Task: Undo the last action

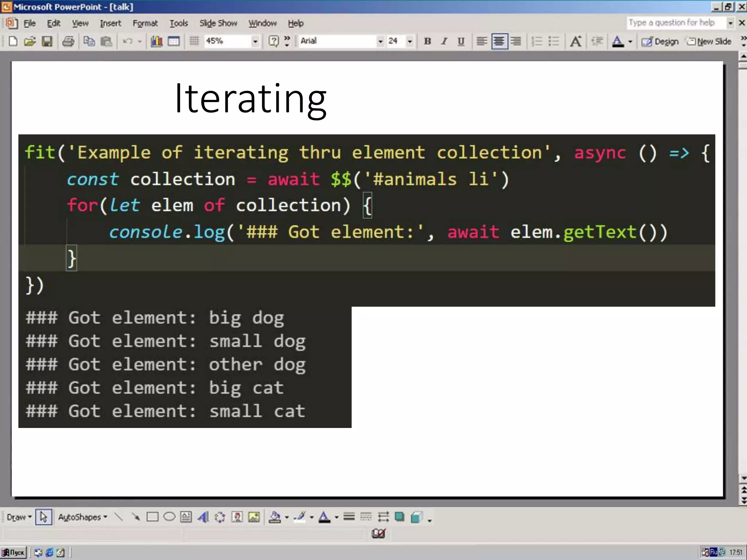Action: (128, 41)
